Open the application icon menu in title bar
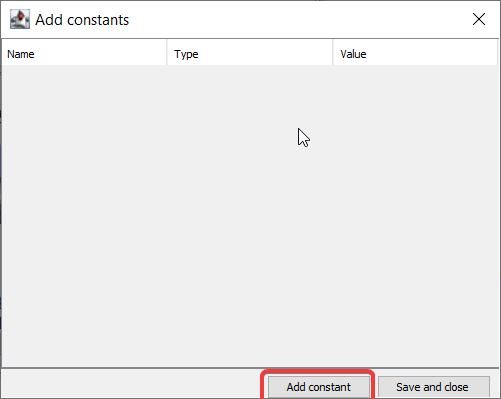This screenshot has height=399, width=501. 20,19
